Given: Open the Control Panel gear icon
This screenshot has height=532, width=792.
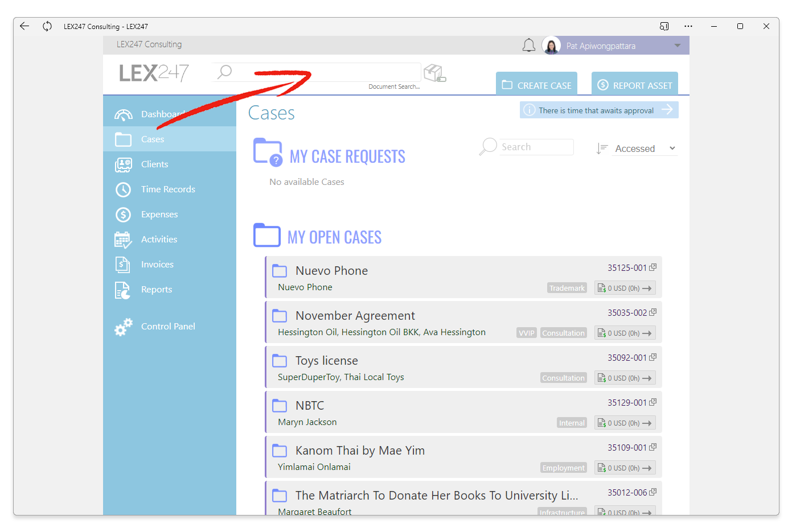Looking at the screenshot, I should [x=123, y=326].
